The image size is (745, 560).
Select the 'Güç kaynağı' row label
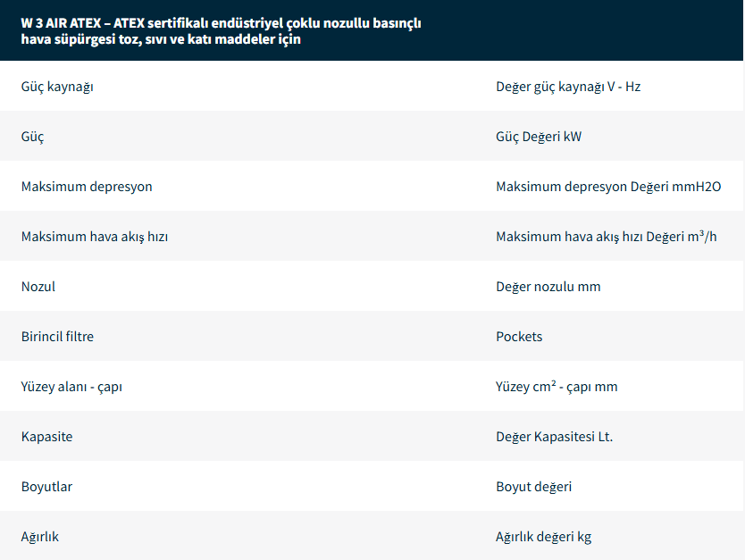57,87
